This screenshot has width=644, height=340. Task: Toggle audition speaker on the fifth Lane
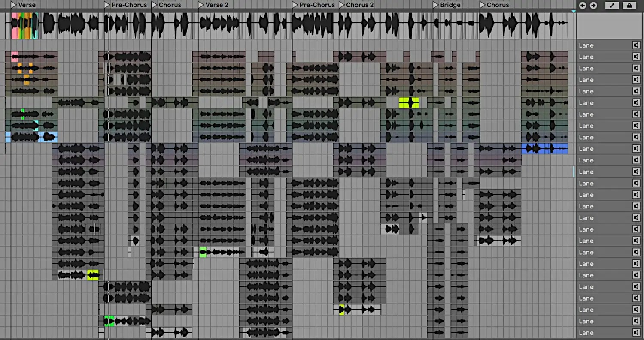tap(636, 91)
